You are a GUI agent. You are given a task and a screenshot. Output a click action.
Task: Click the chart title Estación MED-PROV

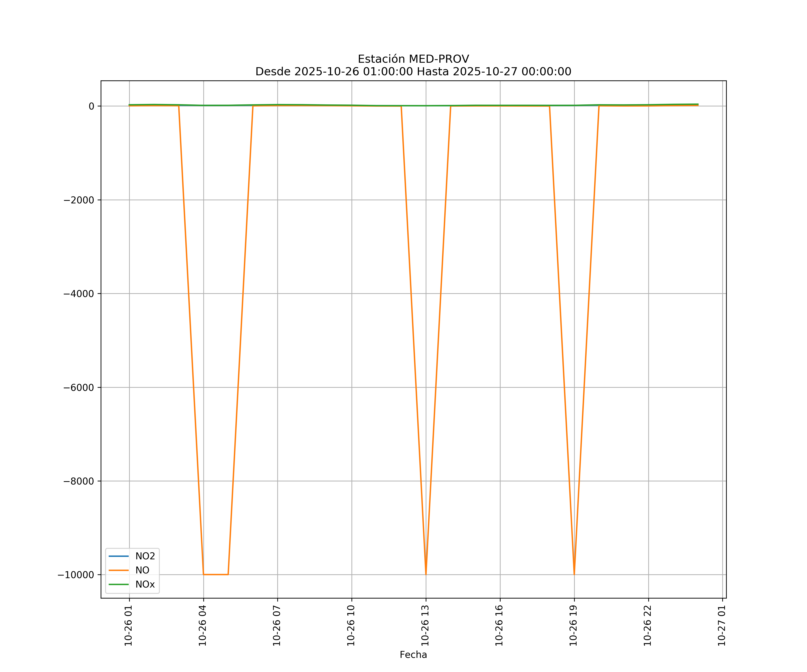tap(413, 59)
